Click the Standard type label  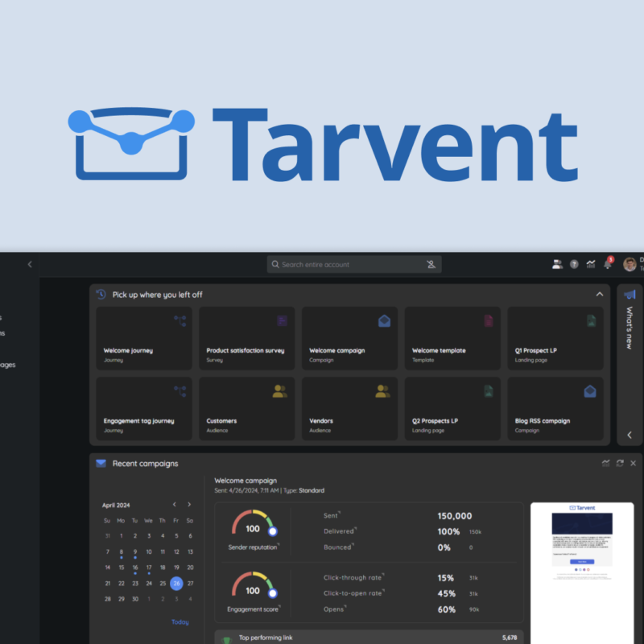click(x=312, y=490)
